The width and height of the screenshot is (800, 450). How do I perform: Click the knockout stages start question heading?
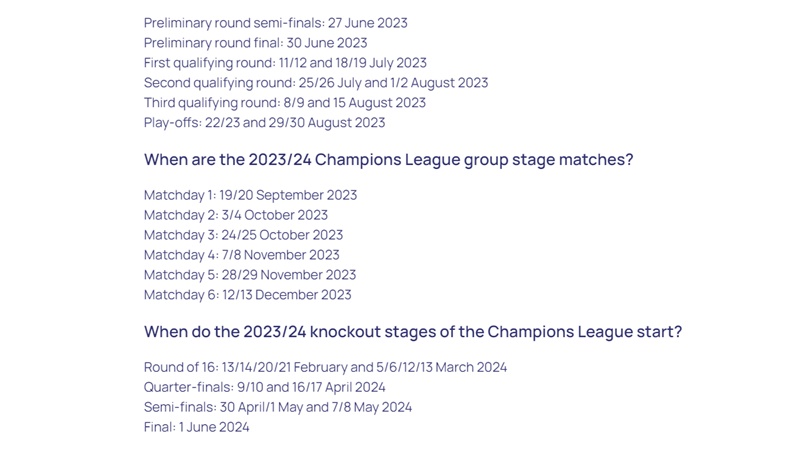(413, 332)
